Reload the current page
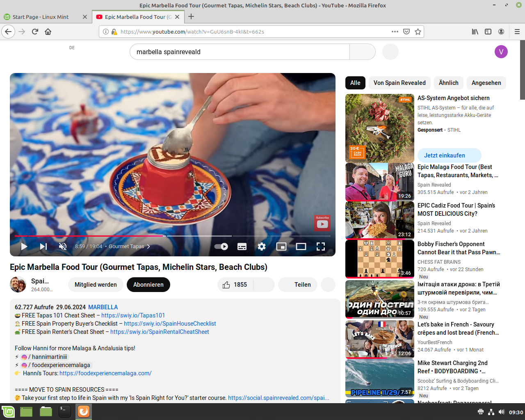Viewport: 525px width, 420px height. pyautogui.click(x=35, y=32)
